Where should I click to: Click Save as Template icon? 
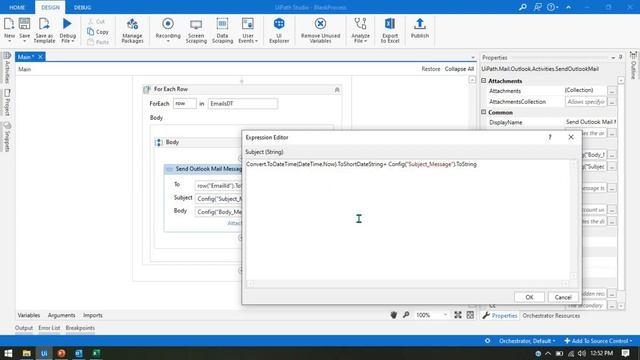[x=44, y=24]
